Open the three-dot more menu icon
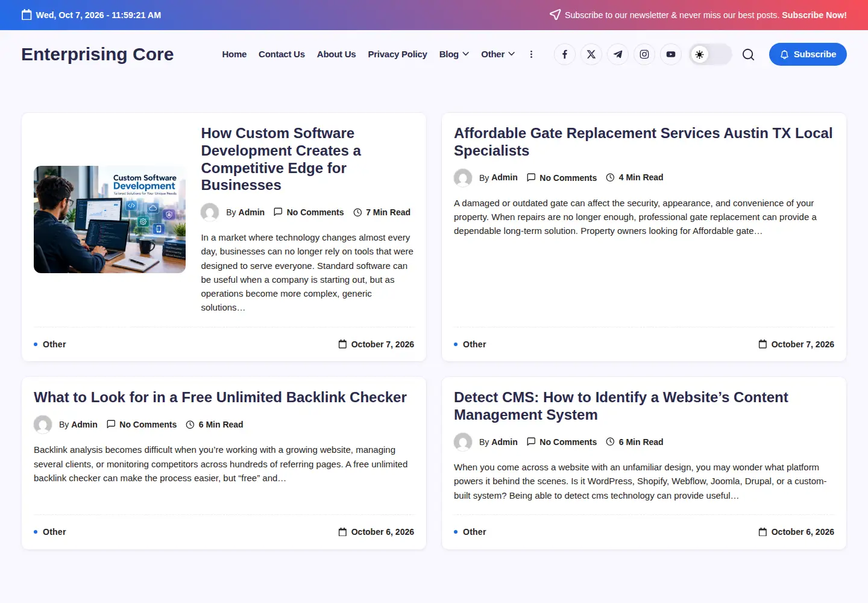This screenshot has height=603, width=868. tap(531, 54)
